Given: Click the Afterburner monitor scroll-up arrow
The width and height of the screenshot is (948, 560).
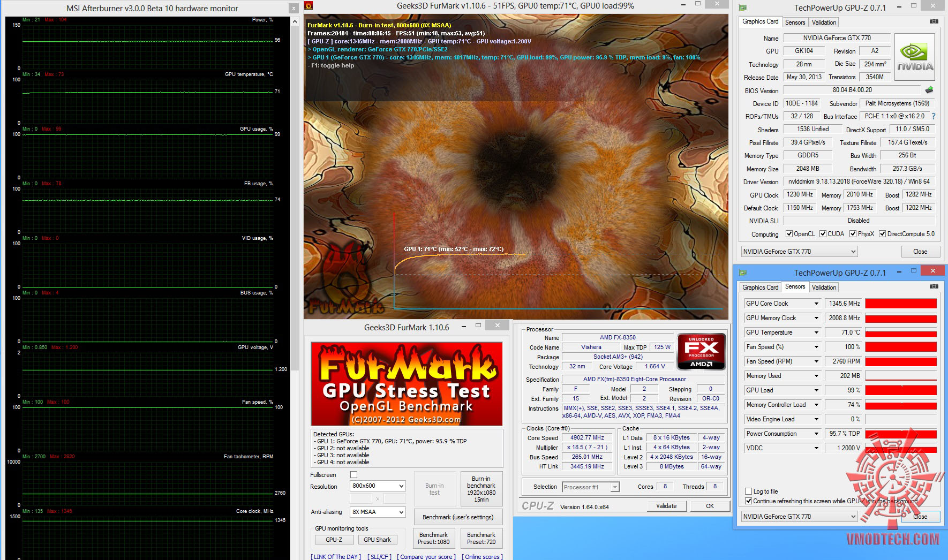Looking at the screenshot, I should tap(295, 21).
